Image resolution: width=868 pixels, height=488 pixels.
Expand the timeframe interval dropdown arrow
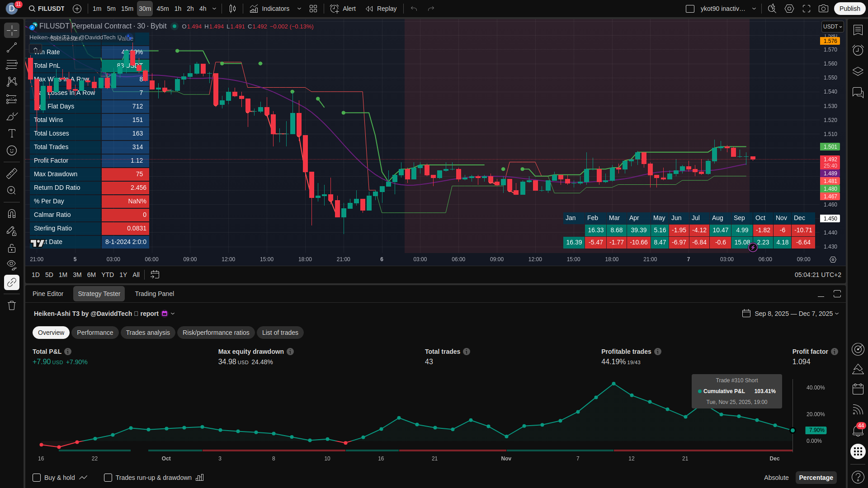(214, 9)
